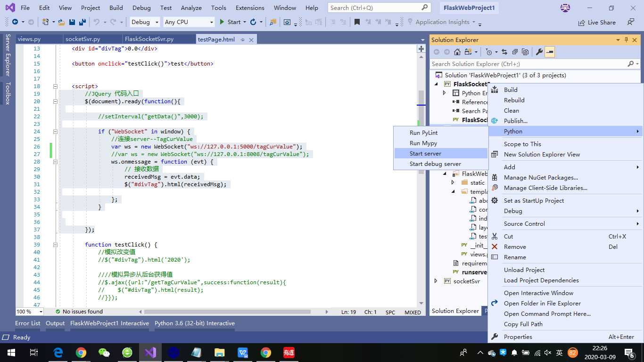644x362 pixels.
Task: Open the Start button dropdown arrow
Action: (x=245, y=22)
